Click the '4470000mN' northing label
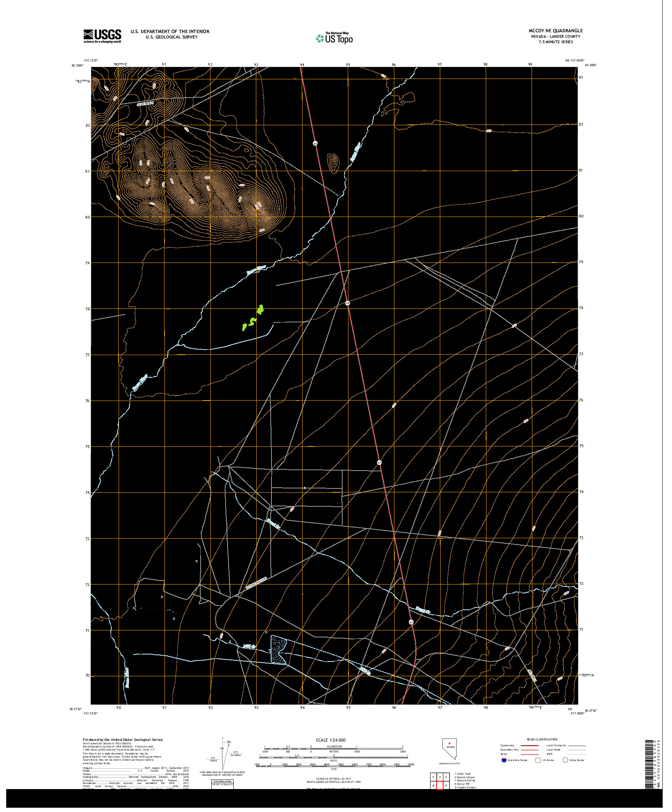Image resolution: width=672 pixels, height=812 pixels. pos(586,675)
